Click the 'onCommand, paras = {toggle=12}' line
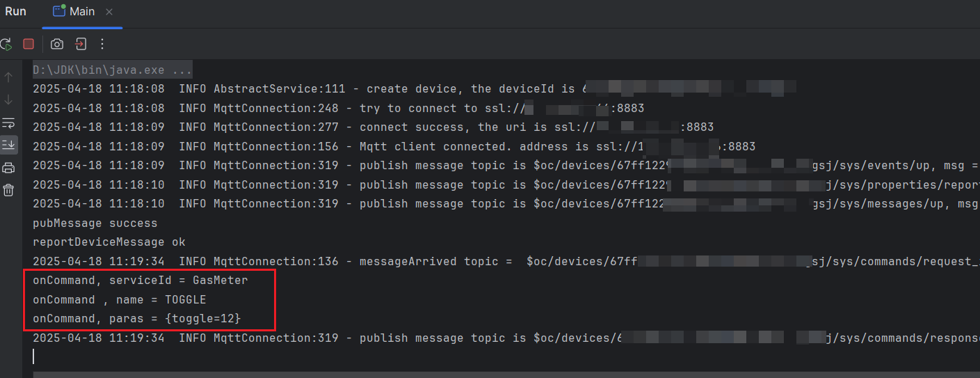This screenshot has width=980, height=378. (137, 319)
